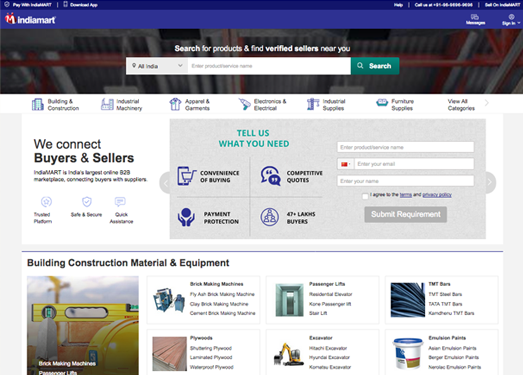Open Electronics & Electrical category icon
Screen dimensions: 523x375
(244, 104)
